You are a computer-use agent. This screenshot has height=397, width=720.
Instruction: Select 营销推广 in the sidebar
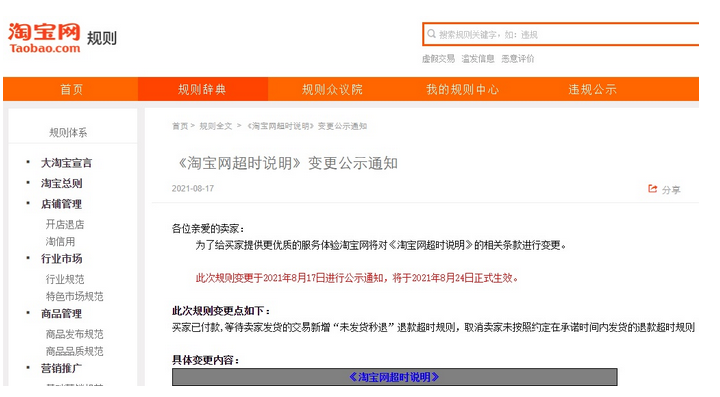[62, 369]
